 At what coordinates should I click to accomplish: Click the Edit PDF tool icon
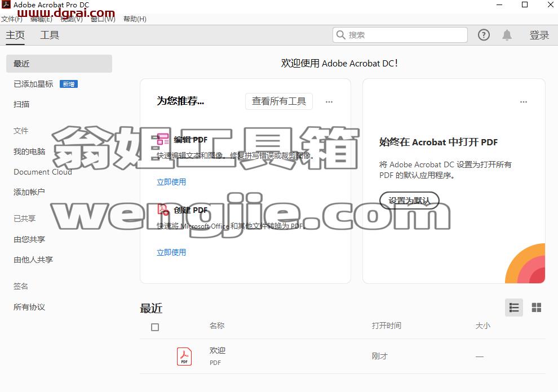tap(163, 139)
